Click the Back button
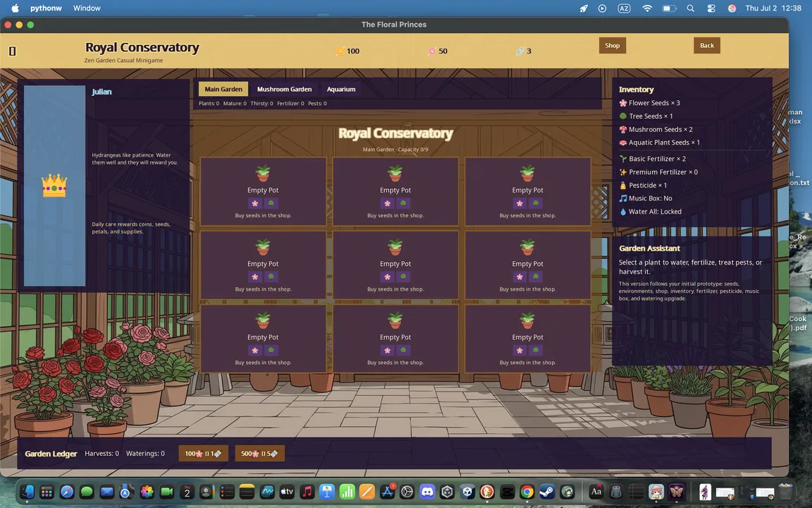 (707, 46)
